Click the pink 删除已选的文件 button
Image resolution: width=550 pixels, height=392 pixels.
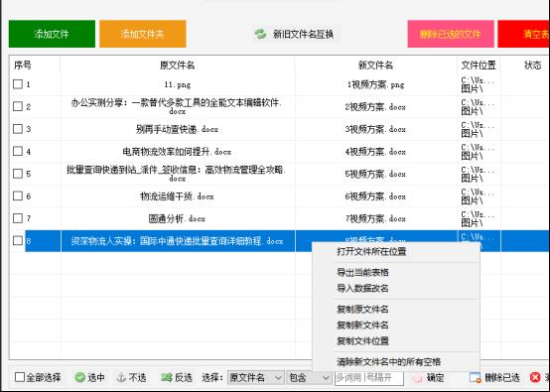tap(451, 34)
